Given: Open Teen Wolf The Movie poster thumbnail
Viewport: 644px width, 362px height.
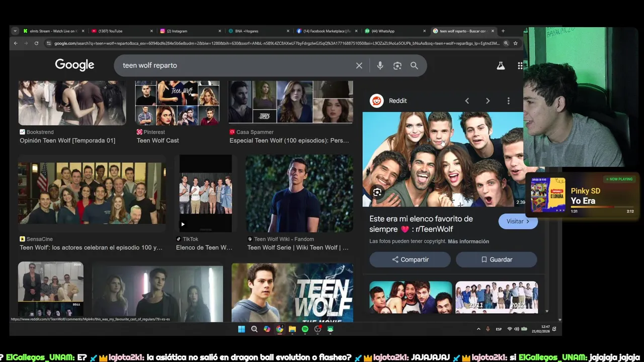Looking at the screenshot, I should tap(292, 293).
